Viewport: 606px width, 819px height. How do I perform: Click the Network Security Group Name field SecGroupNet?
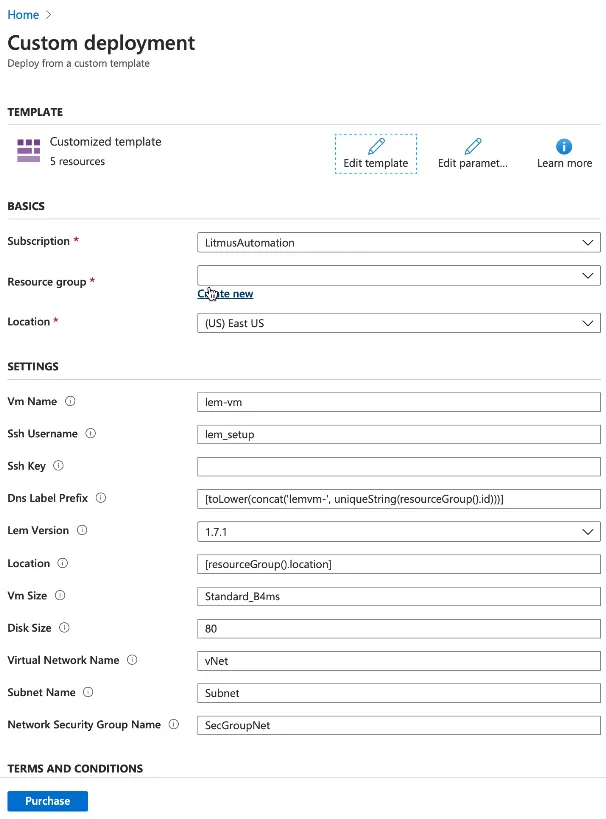(x=399, y=725)
